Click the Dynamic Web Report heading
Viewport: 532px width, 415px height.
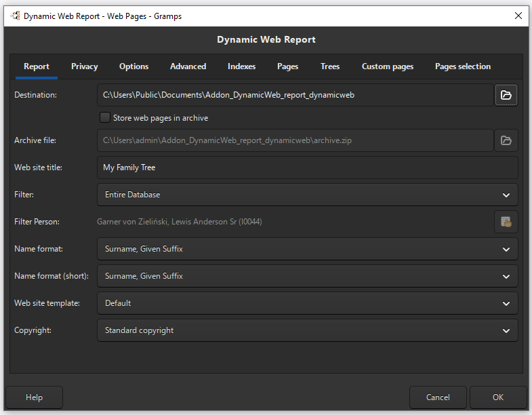[266, 39]
